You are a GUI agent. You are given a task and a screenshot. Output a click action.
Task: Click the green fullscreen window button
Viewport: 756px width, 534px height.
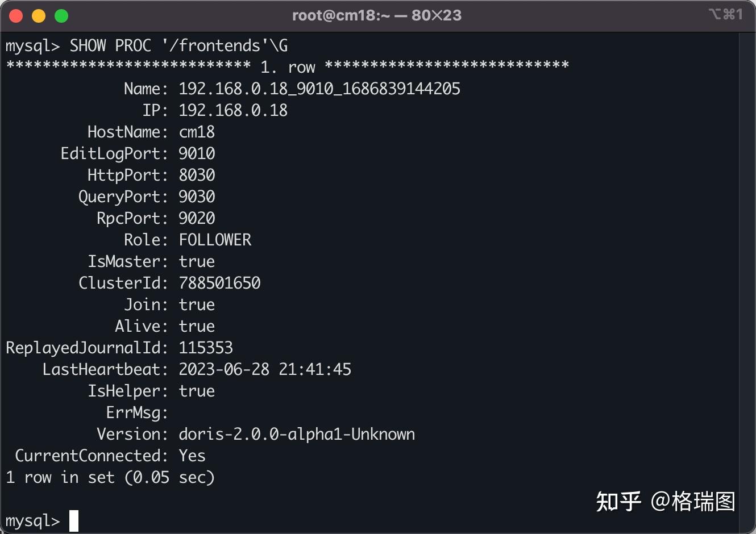[61, 16]
